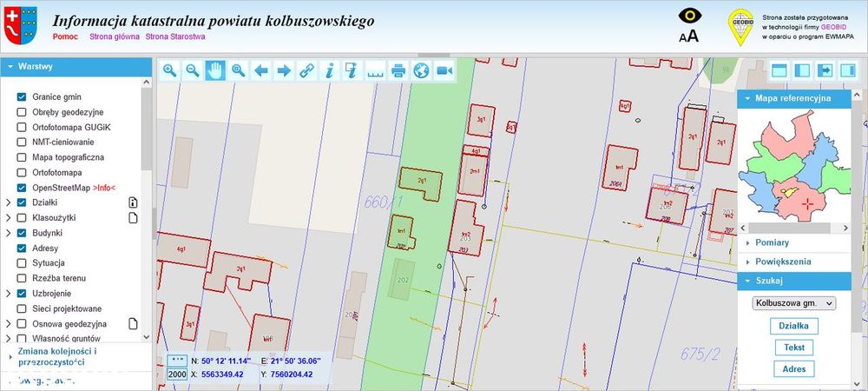Uncheck the Adresy layer

(x=22, y=249)
